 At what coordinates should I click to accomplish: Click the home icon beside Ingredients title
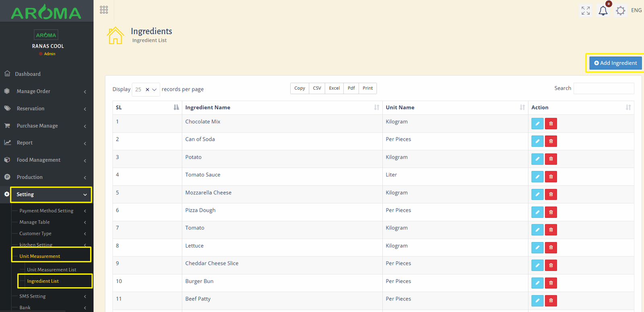115,35
